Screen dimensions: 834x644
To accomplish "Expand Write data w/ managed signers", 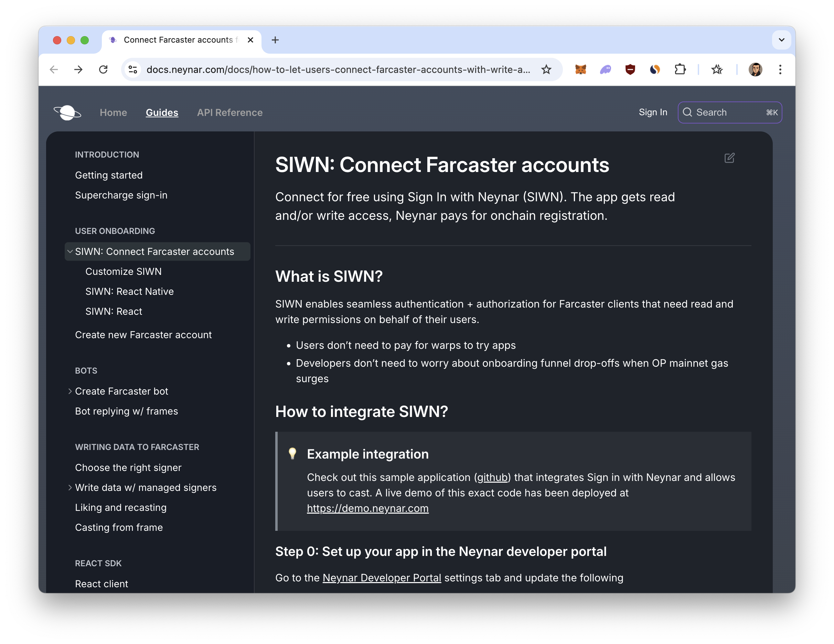I will [70, 487].
